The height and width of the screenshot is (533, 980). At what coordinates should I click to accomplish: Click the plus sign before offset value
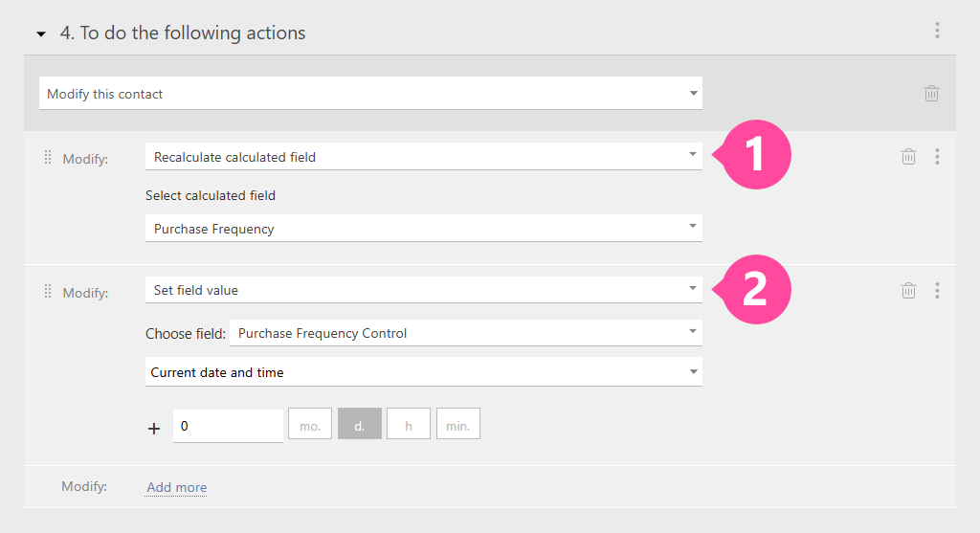pyautogui.click(x=154, y=429)
